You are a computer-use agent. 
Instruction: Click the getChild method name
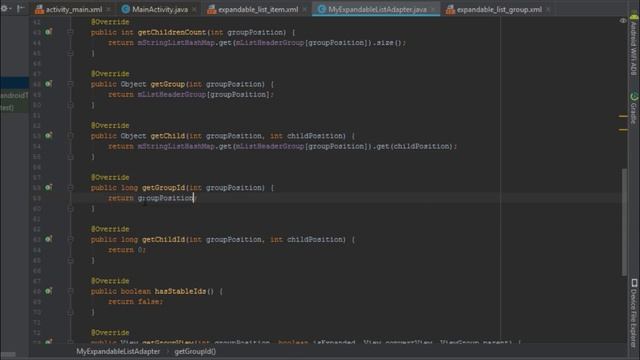[x=168, y=136]
